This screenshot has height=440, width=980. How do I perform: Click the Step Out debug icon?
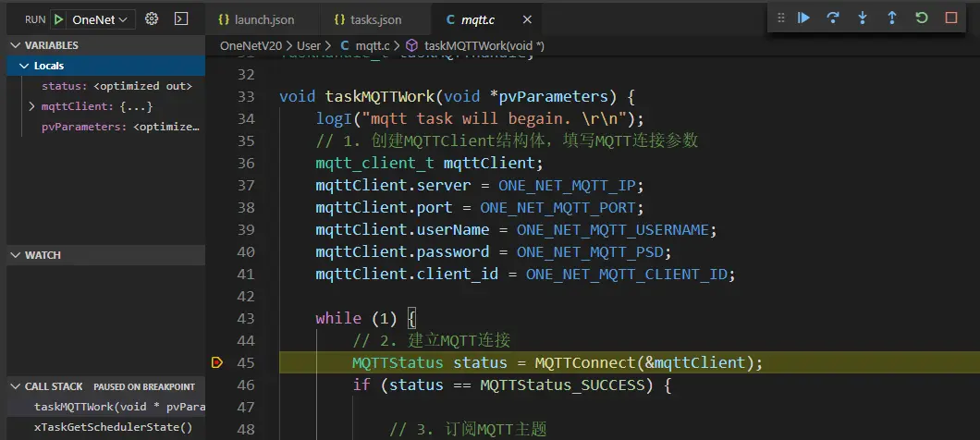(892, 18)
